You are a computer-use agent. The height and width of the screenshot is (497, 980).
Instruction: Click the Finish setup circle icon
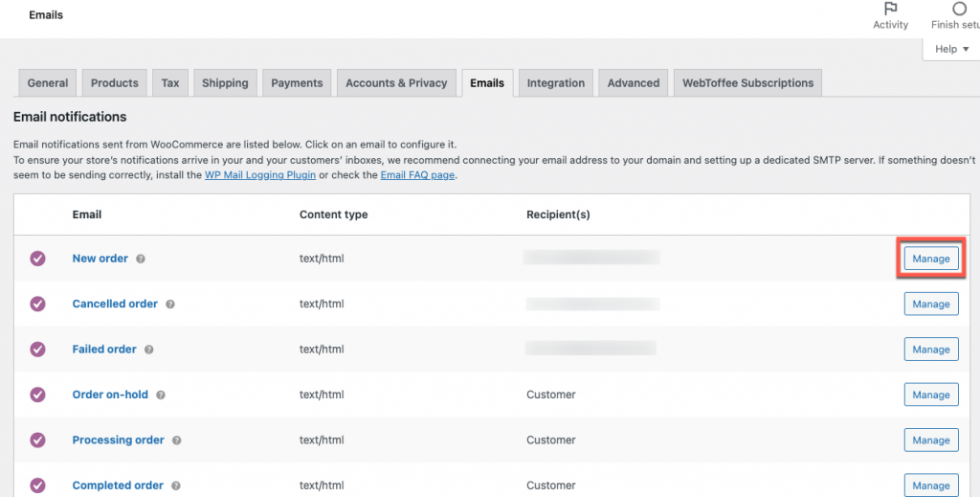959,9
